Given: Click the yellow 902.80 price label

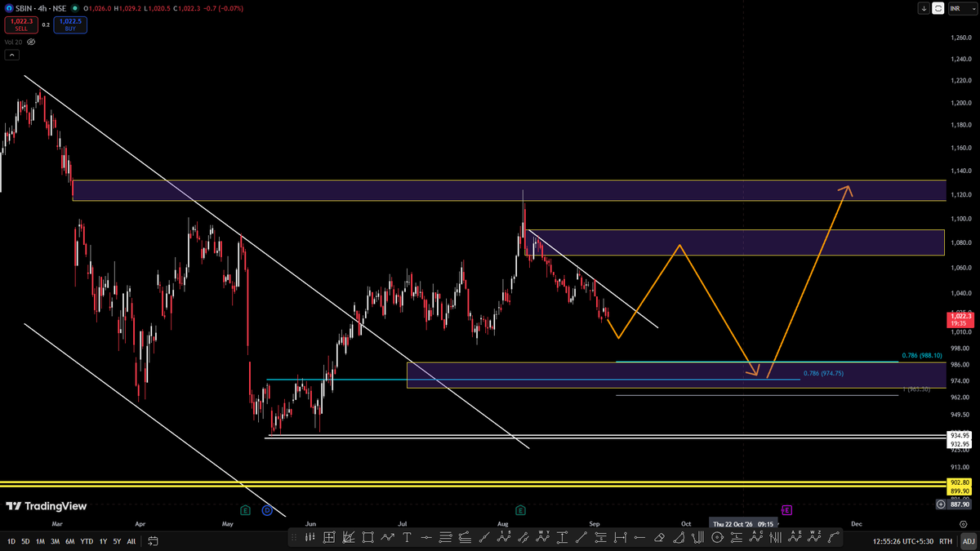Looking at the screenshot, I should pos(960,482).
